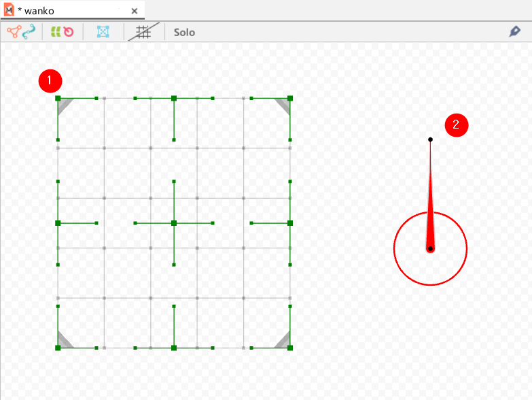This screenshot has width=532, height=400.
Task: Select the cyan deform path tool
Action: click(x=29, y=31)
